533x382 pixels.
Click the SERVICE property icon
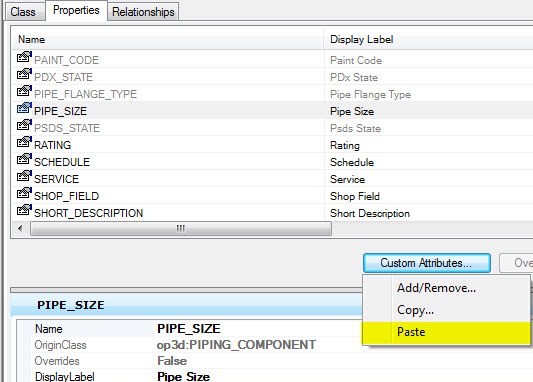(24, 176)
